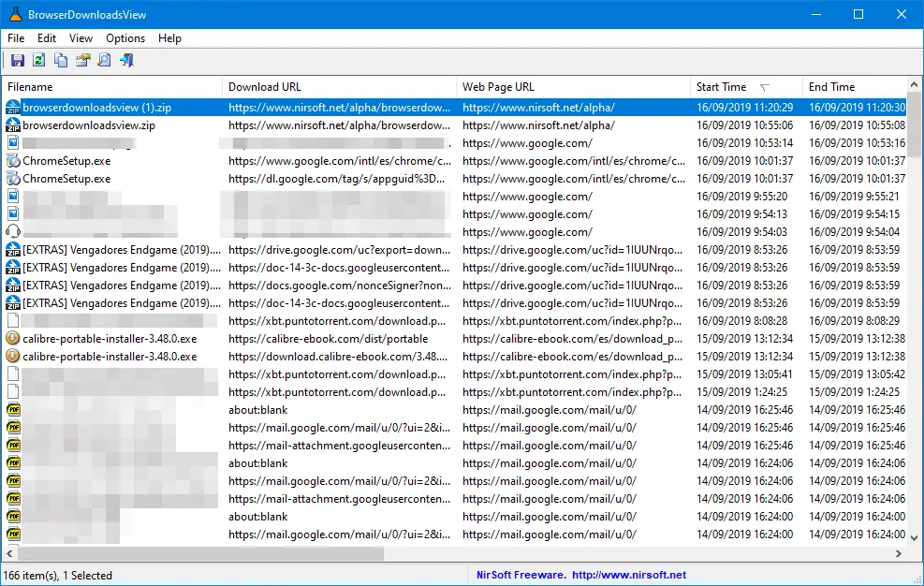Screen dimensions: 924x586
Task: Open the Help menu
Action: click(x=169, y=38)
